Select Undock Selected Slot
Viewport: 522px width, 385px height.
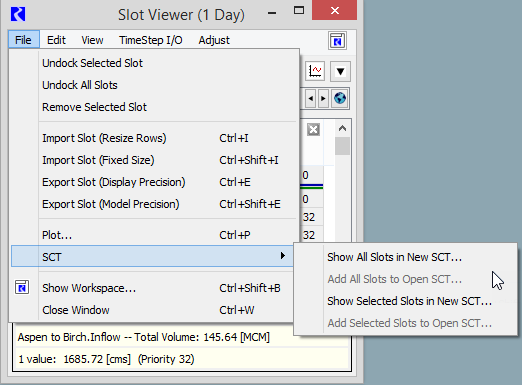click(92, 63)
